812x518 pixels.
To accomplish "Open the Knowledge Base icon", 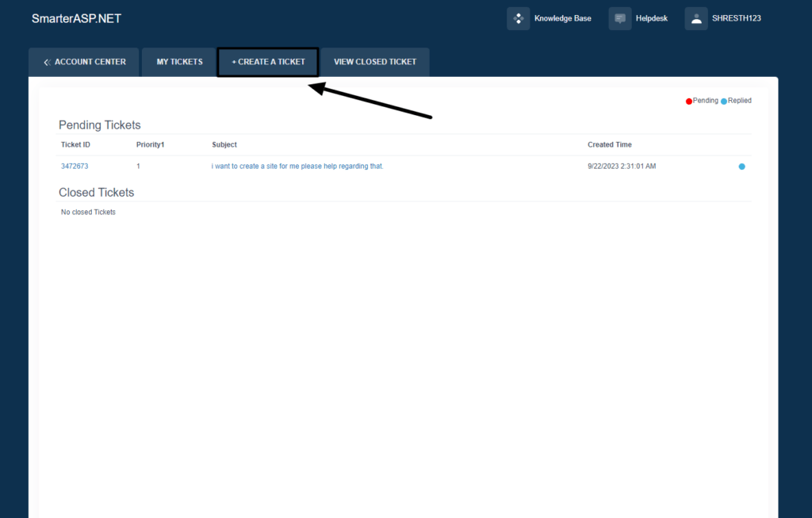I will click(518, 17).
